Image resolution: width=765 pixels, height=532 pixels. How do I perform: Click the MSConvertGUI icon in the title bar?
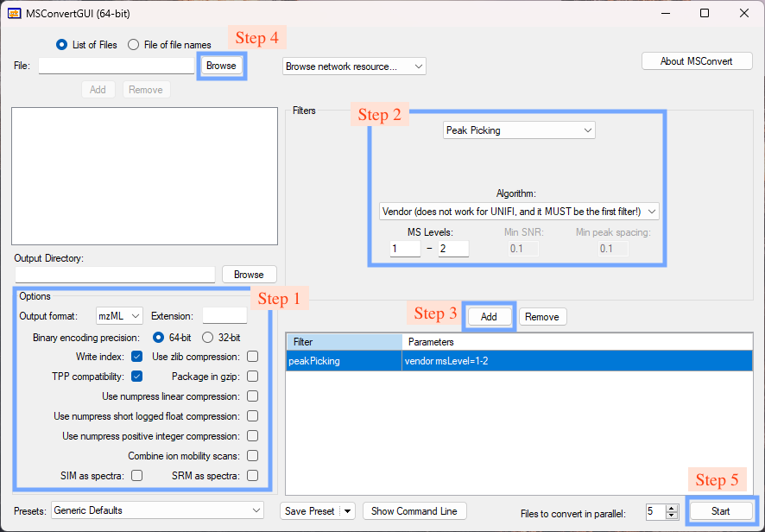(x=14, y=13)
